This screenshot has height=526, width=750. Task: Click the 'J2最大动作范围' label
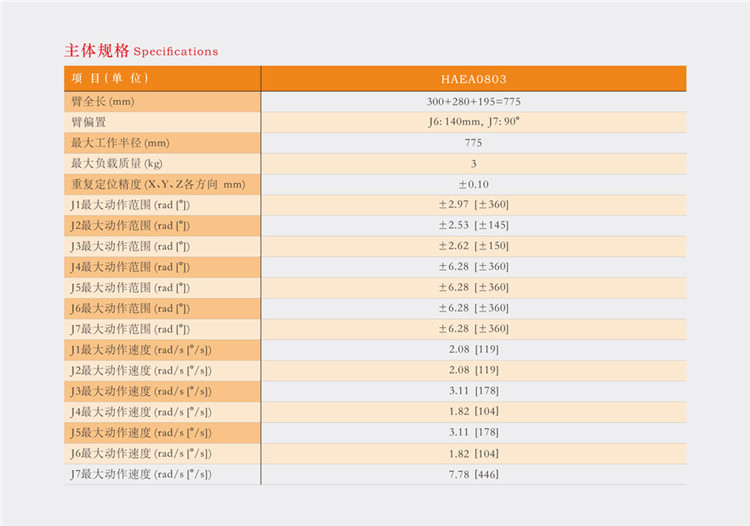click(130, 225)
